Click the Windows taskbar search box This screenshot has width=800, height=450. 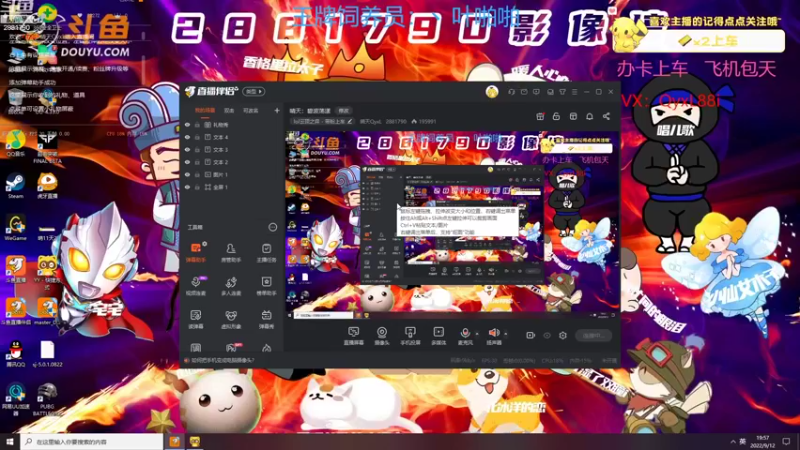[x=92, y=441]
